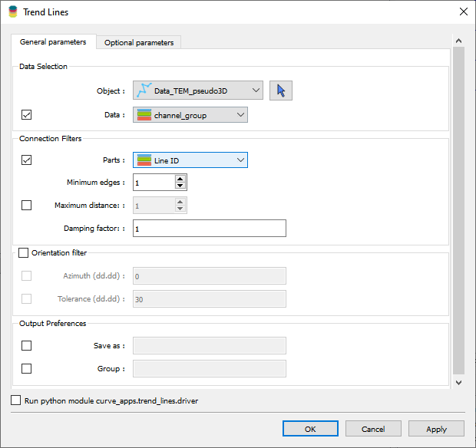476x448 pixels.
Task: Decrease Minimum edges with down arrow
Action: pos(180,186)
